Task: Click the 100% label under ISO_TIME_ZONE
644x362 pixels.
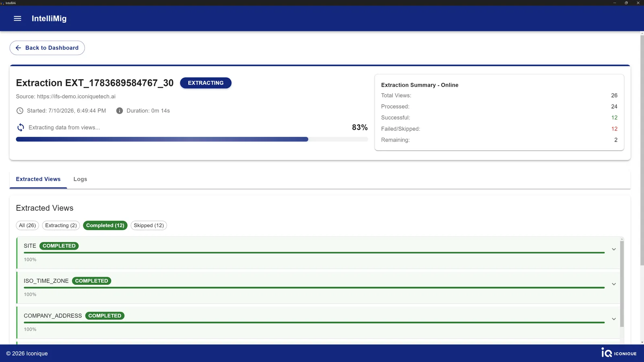Action: 30,294
